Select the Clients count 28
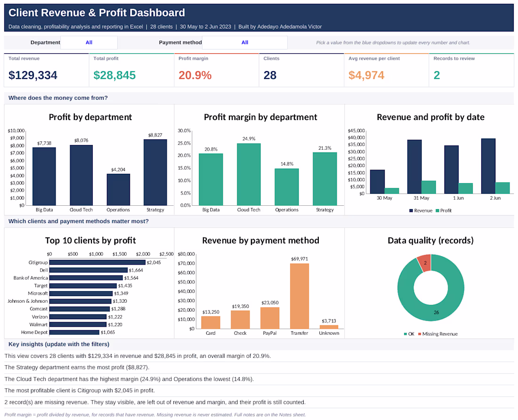The width and height of the screenshot is (518, 420). [270, 75]
